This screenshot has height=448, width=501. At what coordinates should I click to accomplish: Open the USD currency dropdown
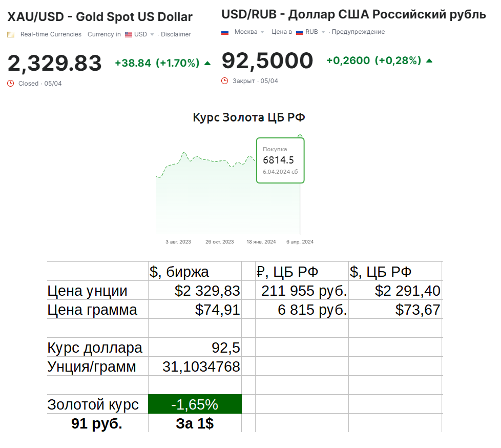pyautogui.click(x=152, y=34)
